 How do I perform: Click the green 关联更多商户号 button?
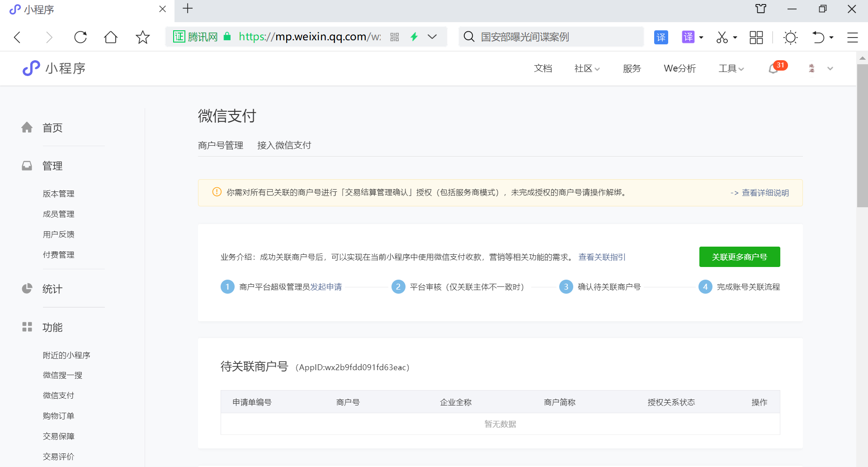(x=740, y=257)
